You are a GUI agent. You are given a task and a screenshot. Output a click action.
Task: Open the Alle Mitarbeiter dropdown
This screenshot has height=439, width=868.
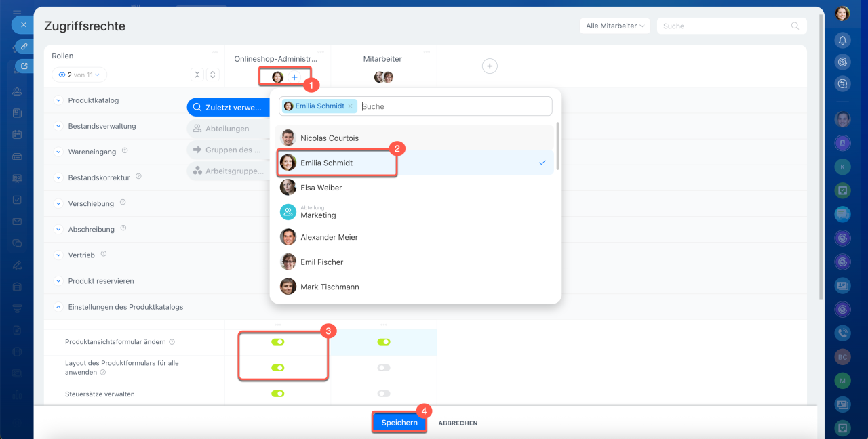tap(615, 26)
